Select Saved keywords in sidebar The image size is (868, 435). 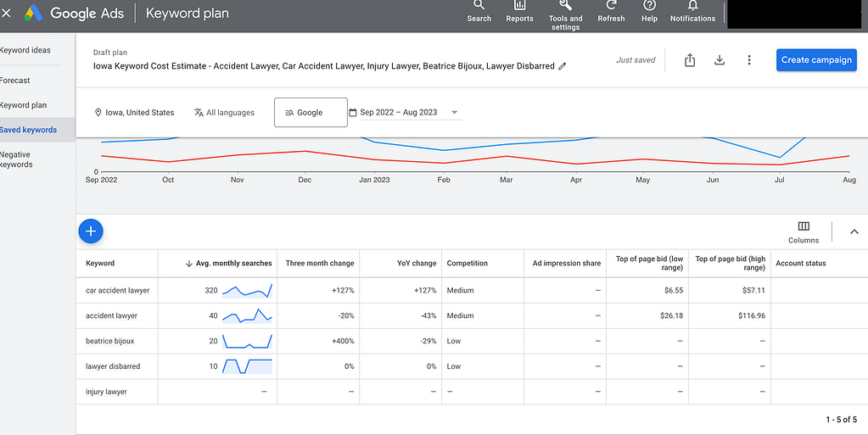[x=28, y=130]
